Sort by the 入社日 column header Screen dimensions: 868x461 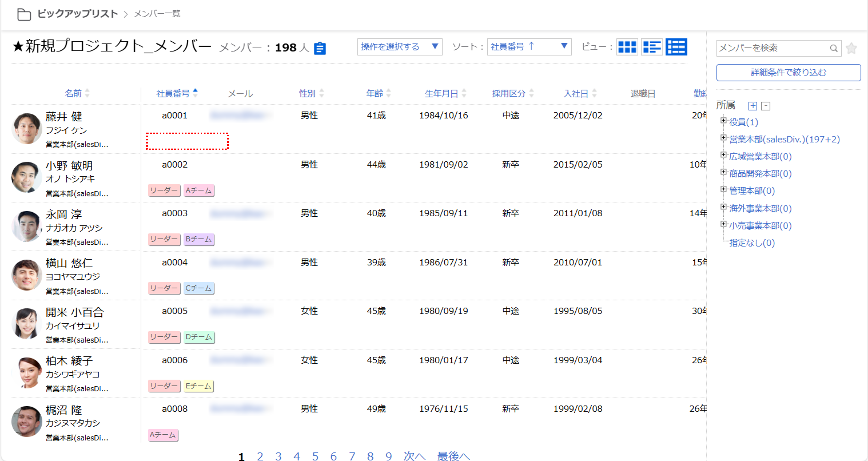click(576, 93)
